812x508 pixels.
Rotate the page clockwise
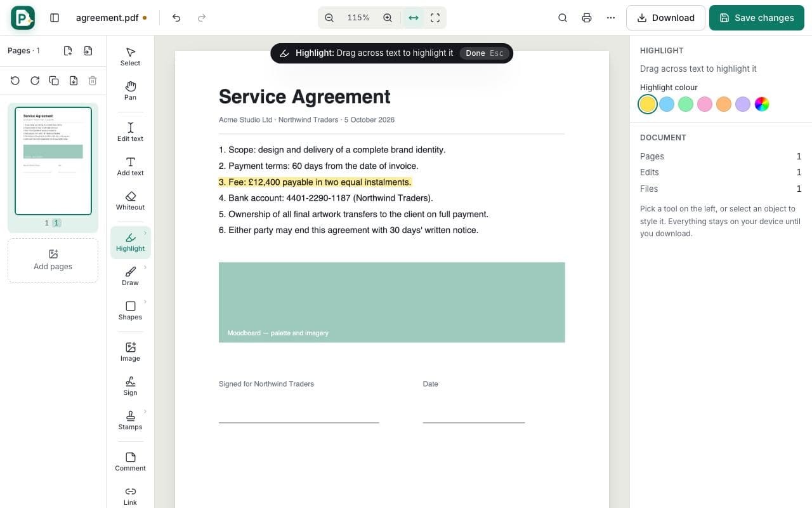(35, 81)
